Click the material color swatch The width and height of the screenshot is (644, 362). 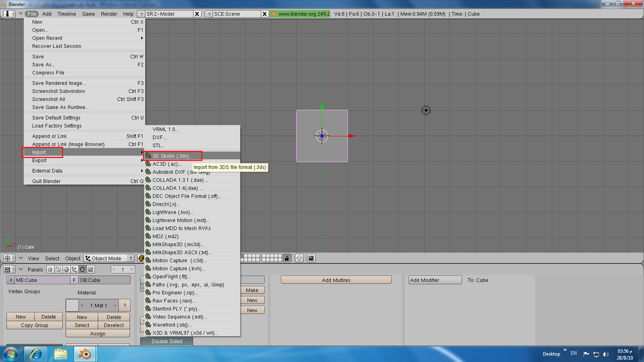coord(72,305)
